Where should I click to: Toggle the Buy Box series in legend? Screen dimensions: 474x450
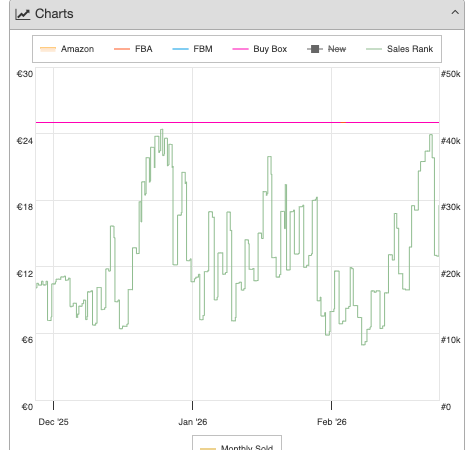tap(260, 49)
